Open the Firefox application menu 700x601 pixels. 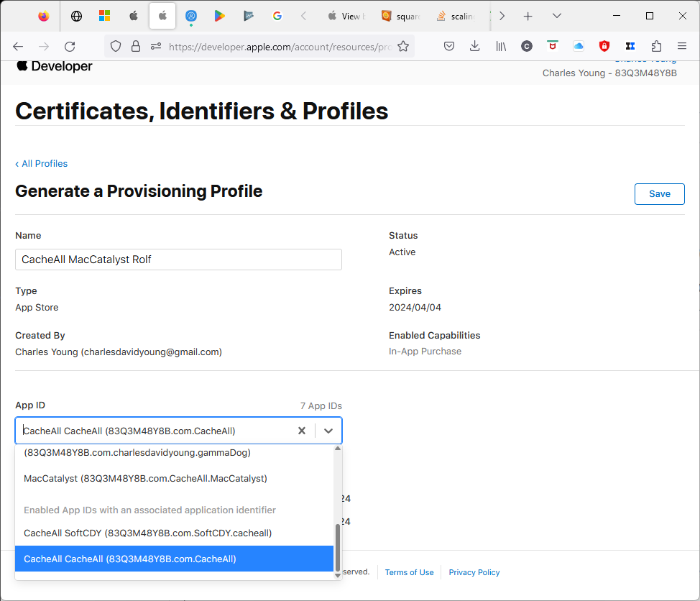[681, 46]
